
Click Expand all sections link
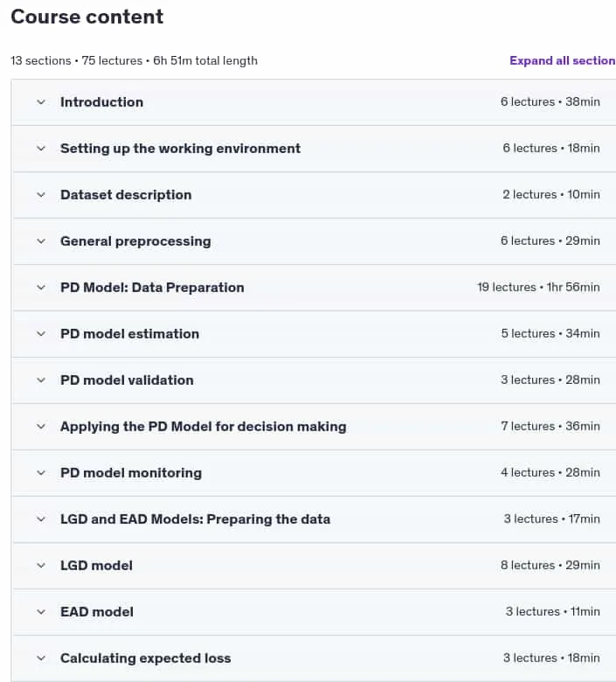coord(563,60)
